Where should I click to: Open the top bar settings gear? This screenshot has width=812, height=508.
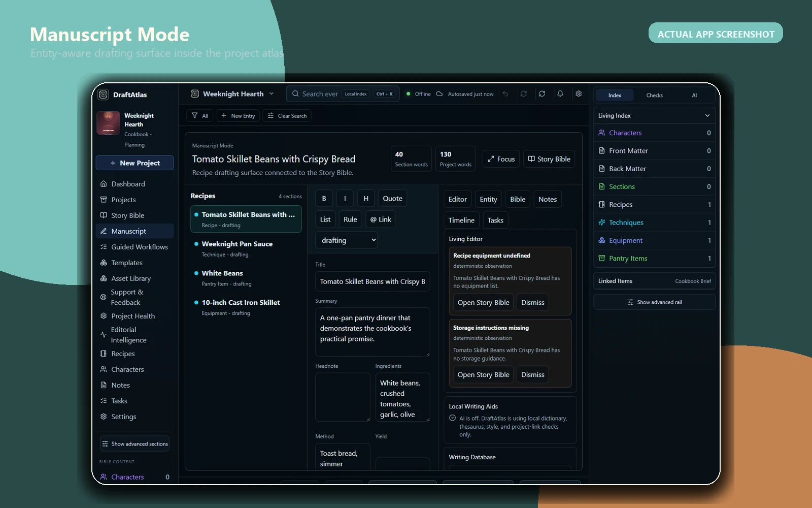tap(579, 94)
